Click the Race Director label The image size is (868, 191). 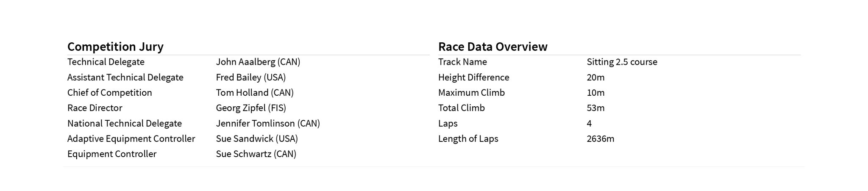95,108
